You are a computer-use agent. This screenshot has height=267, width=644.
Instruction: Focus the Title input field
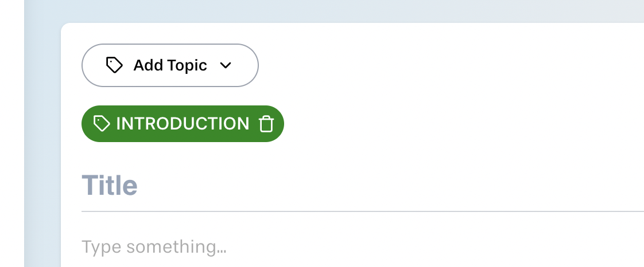pos(363,186)
